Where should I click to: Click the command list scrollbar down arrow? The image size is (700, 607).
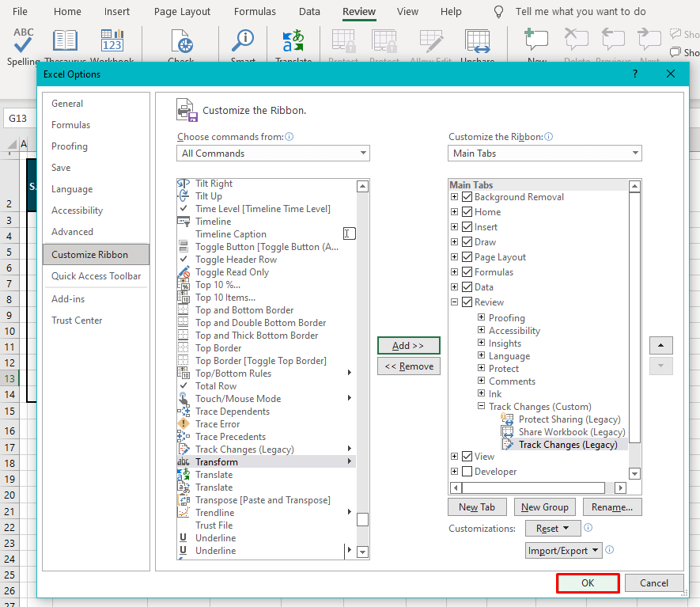pos(362,550)
